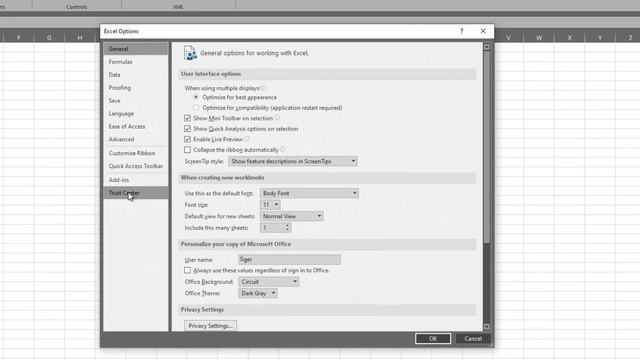Click the scrollbar up arrow
The width and height of the screenshot is (640, 360).
click(487, 47)
